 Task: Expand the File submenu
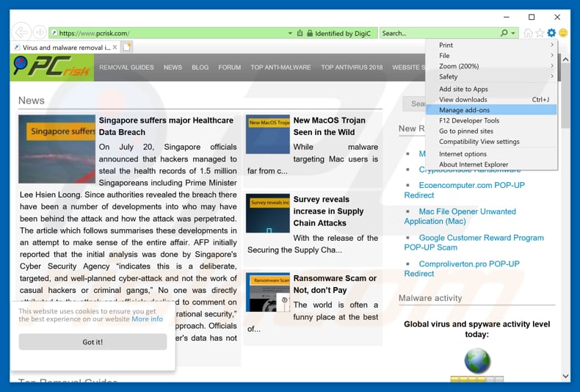[x=492, y=56]
